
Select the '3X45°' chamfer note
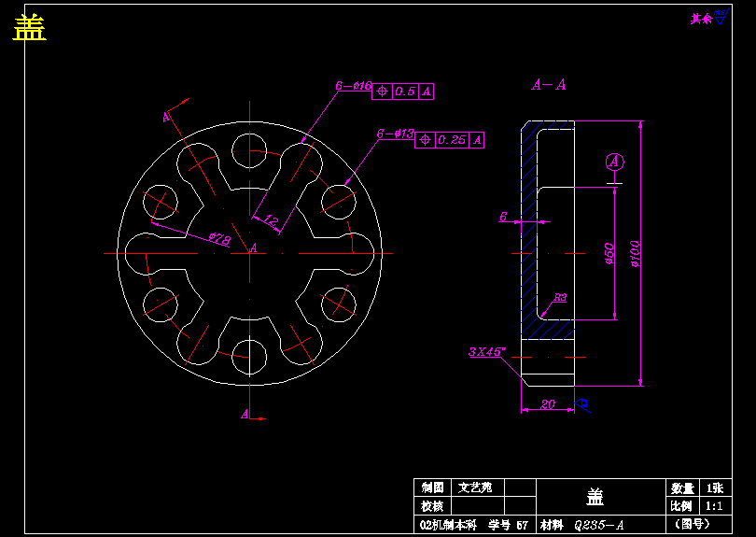click(x=485, y=352)
